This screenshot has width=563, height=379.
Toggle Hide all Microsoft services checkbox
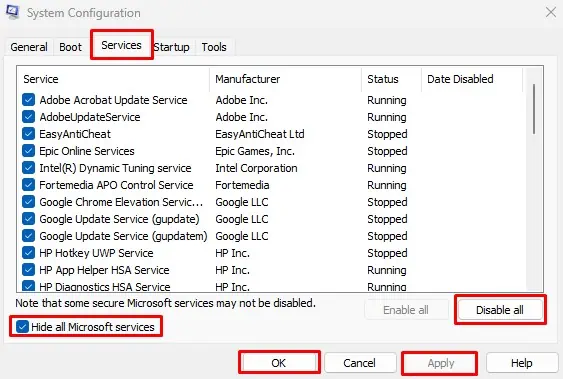coord(22,327)
